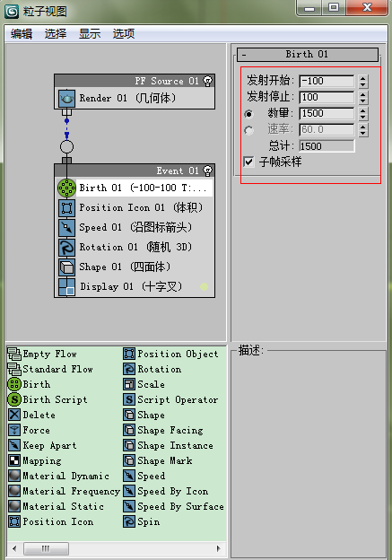Maximize the 粒子视图 window
Screen dimensions: 392x560
pos(334,8)
